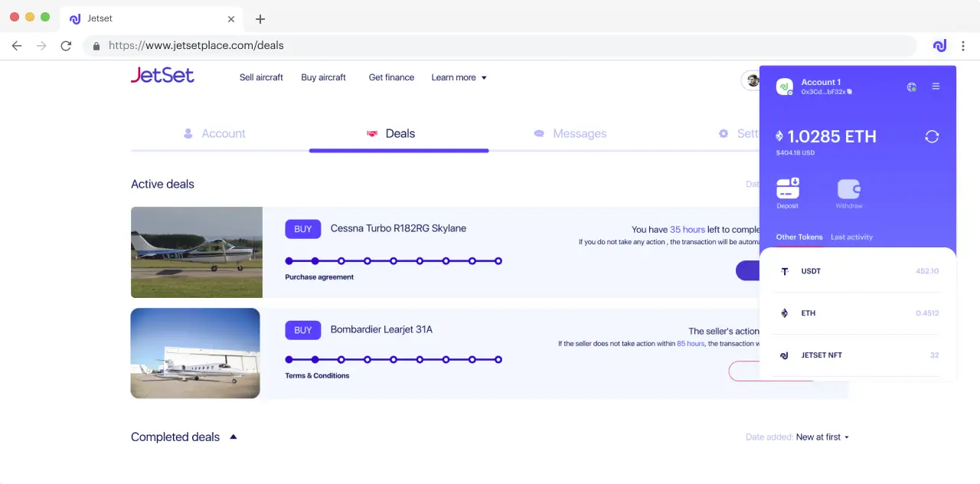Copy the wallet address 0x3Cd...bF32x
Image resolution: width=980 pixels, height=484 pixels.
pyautogui.click(x=850, y=92)
